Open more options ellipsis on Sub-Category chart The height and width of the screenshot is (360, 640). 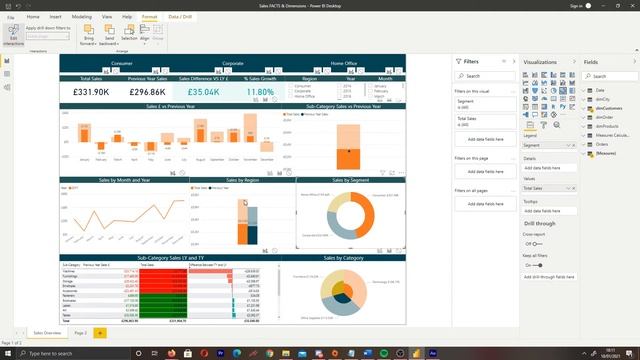pyautogui.click(x=401, y=173)
